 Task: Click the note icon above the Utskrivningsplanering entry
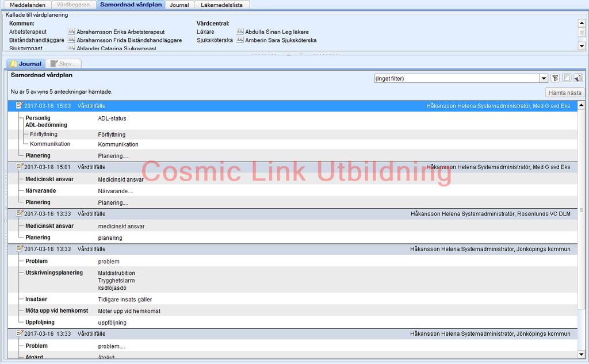click(x=20, y=248)
